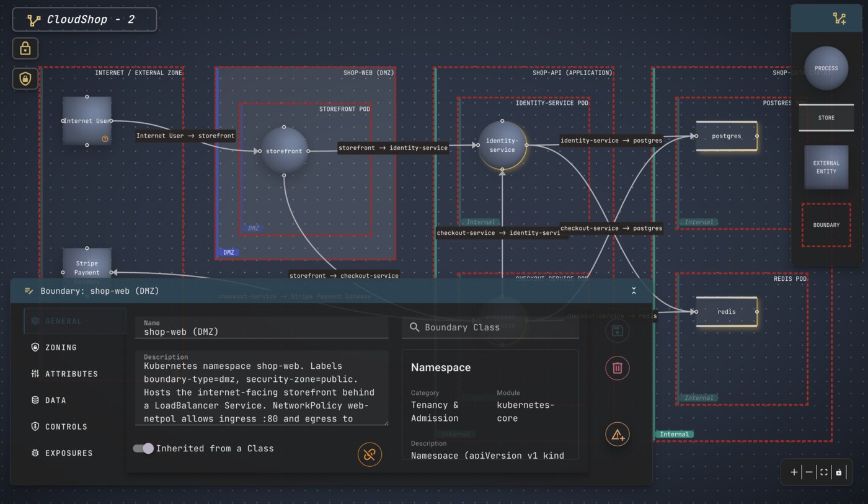Screen dimensions: 868x504
Task: Select the redis store node
Action: (727, 312)
